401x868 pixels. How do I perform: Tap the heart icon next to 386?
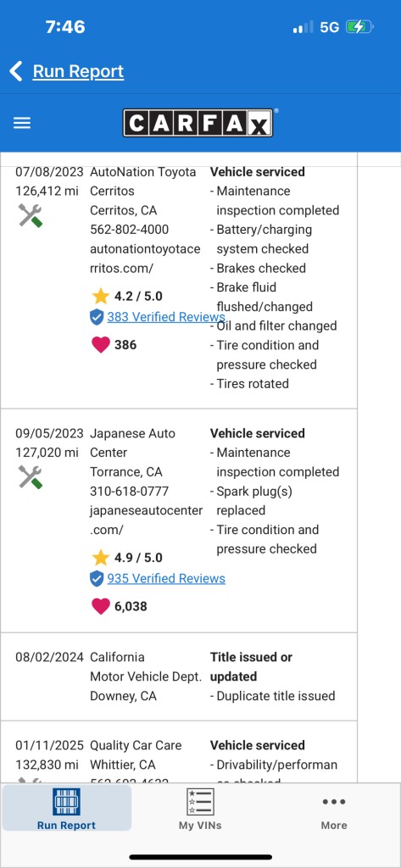click(x=100, y=345)
